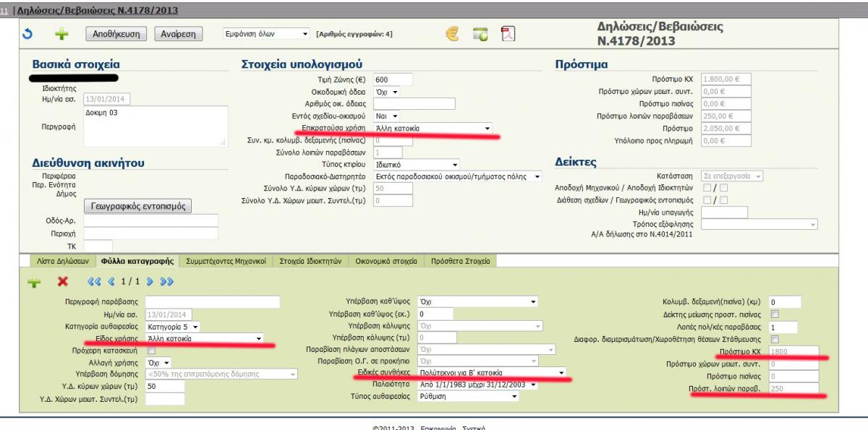868x430 pixels.
Task: Click the green plus icon in the top toolbar
Action: tap(63, 34)
